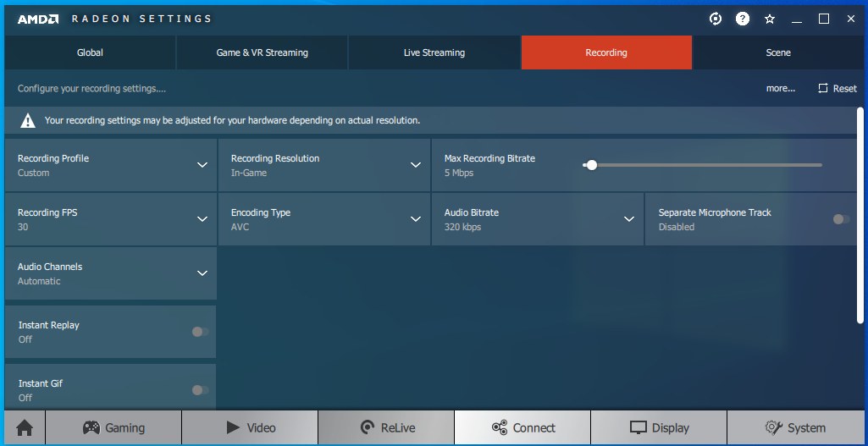Click the Reset button
Viewport: 868px width, 446px height.
[x=837, y=88]
